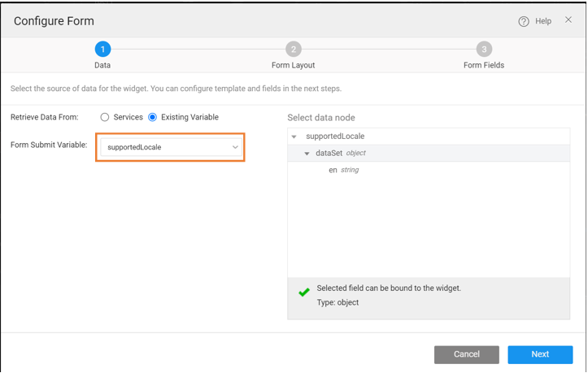Go to the Form Layout step label
This screenshot has width=588, height=373.
(293, 65)
